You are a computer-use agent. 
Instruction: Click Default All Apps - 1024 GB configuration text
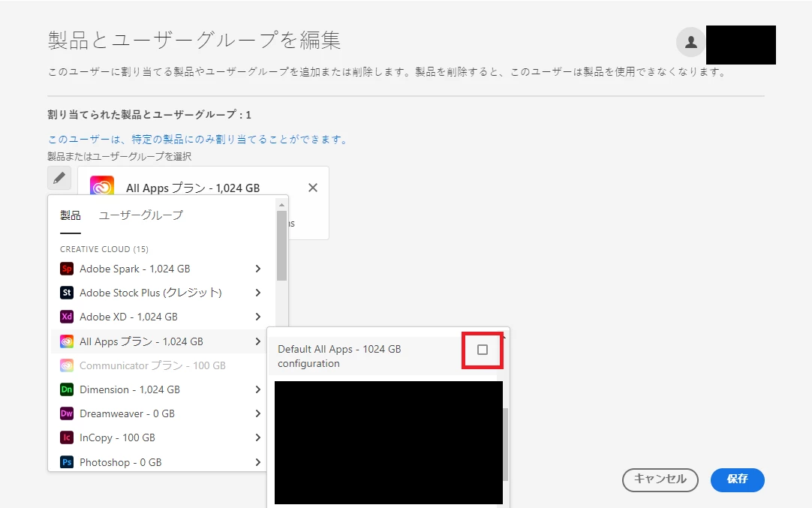pyautogui.click(x=339, y=356)
